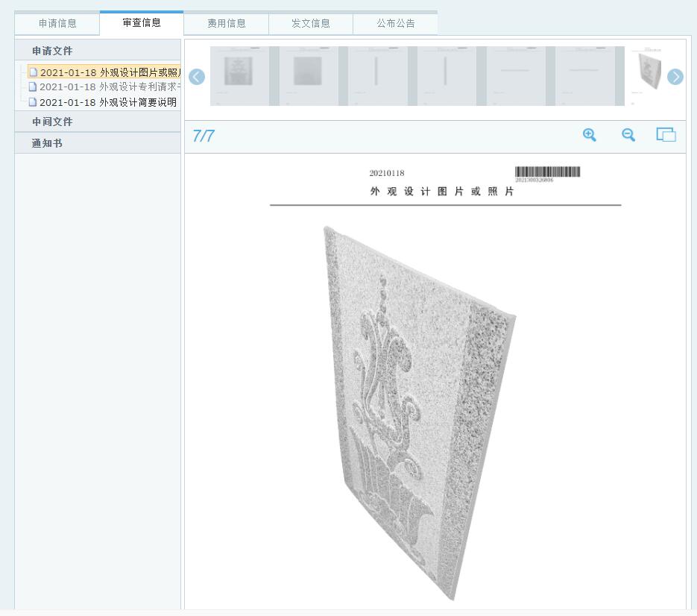
Task: Switch to the 申请信息 tab
Action: click(x=57, y=23)
